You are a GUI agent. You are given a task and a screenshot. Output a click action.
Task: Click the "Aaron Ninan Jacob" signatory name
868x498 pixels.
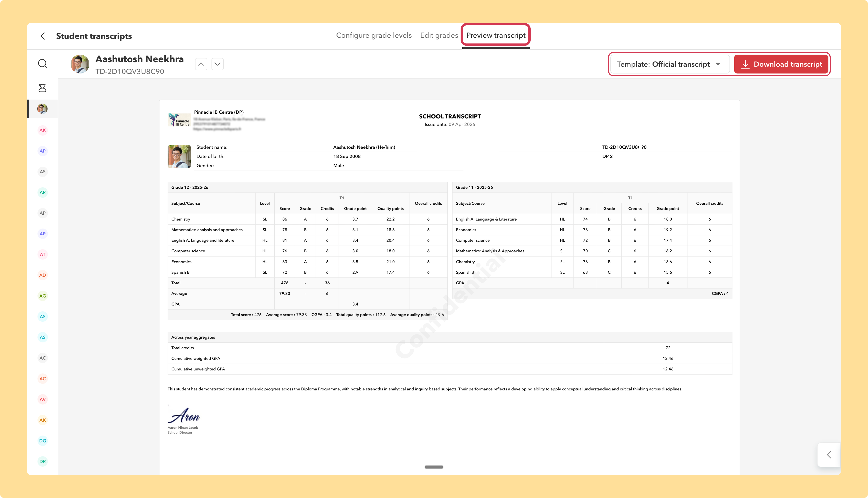pos(183,428)
